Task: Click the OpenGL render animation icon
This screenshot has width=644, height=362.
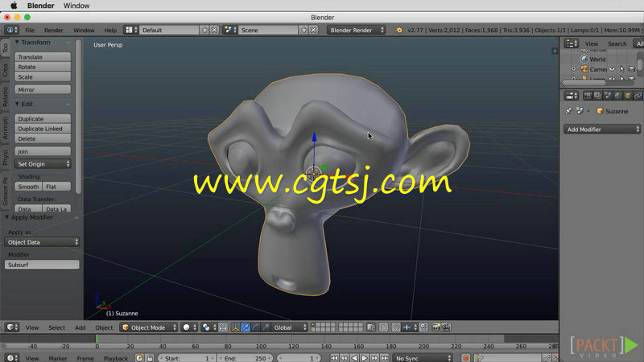Action: (446, 327)
